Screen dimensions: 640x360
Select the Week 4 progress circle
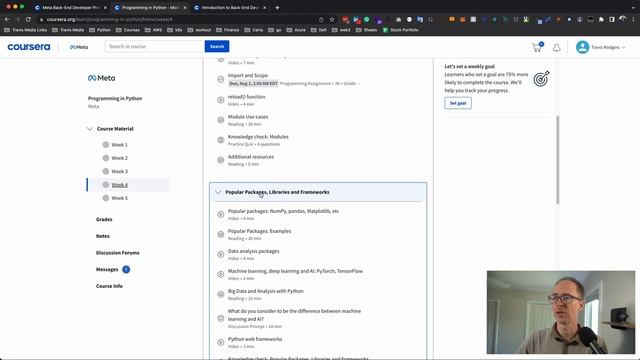click(106, 184)
